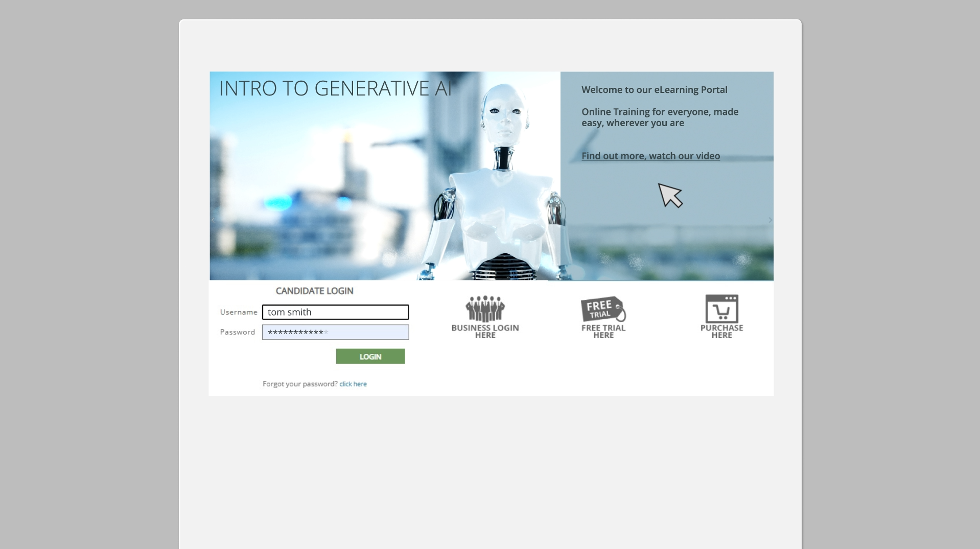This screenshot has height=549, width=980.
Task: Go to next banner slide arrow
Action: pyautogui.click(x=770, y=220)
